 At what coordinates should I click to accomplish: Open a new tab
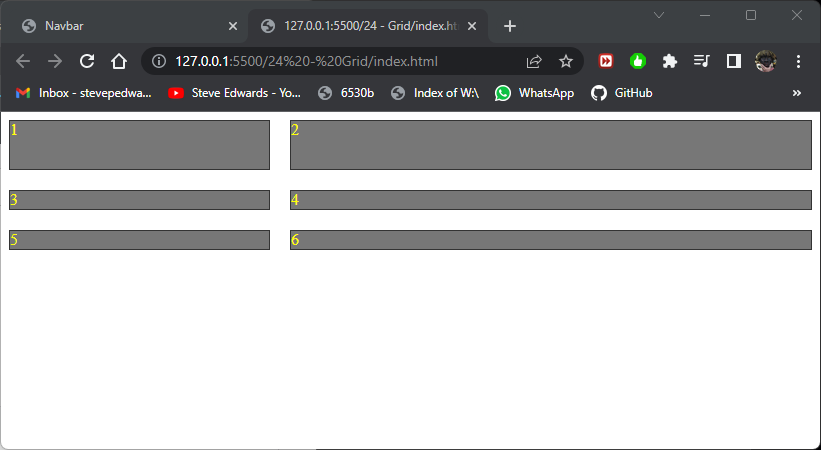tap(510, 26)
